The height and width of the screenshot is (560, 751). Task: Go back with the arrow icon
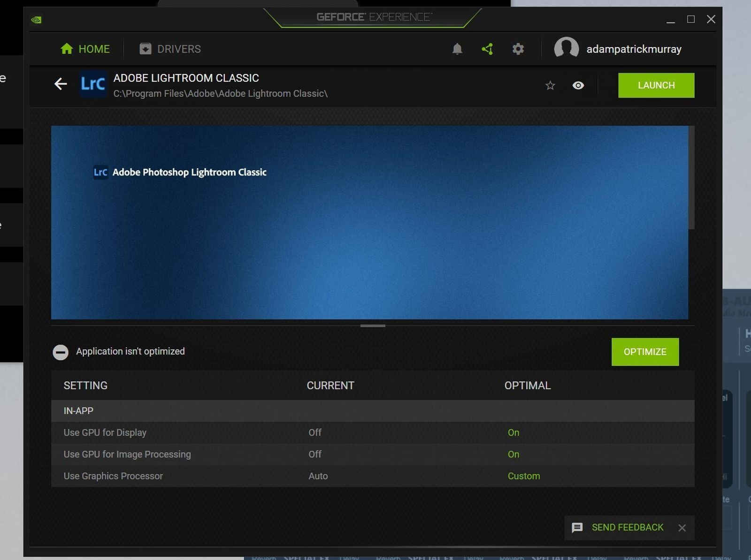pos(61,84)
